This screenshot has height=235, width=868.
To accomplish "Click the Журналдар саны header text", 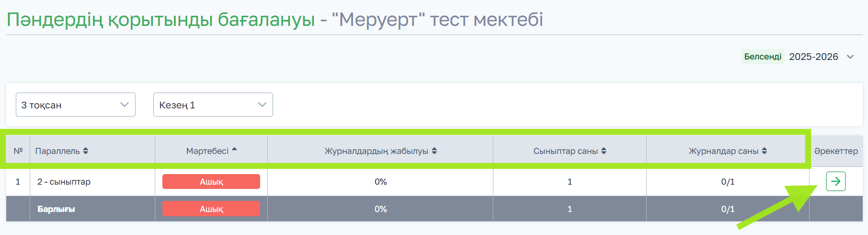I will click(723, 151).
